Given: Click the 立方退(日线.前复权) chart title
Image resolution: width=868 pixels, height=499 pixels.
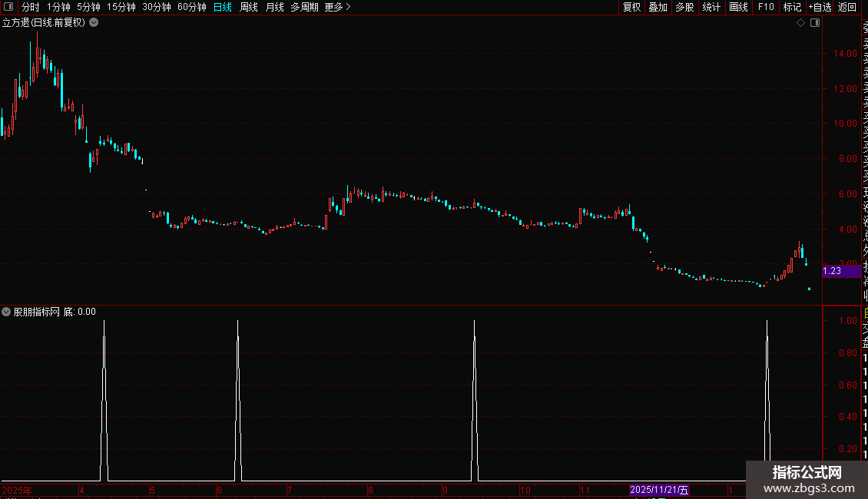Looking at the screenshot, I should [x=44, y=23].
